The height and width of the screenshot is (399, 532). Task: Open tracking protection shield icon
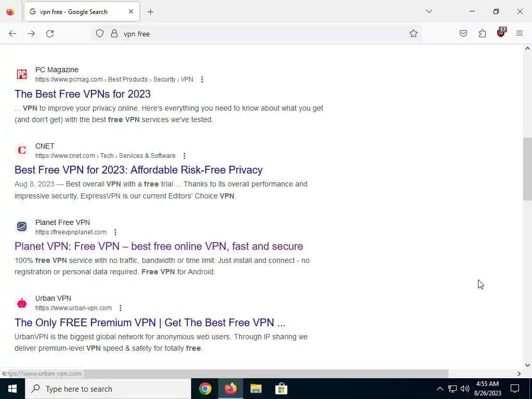click(99, 34)
